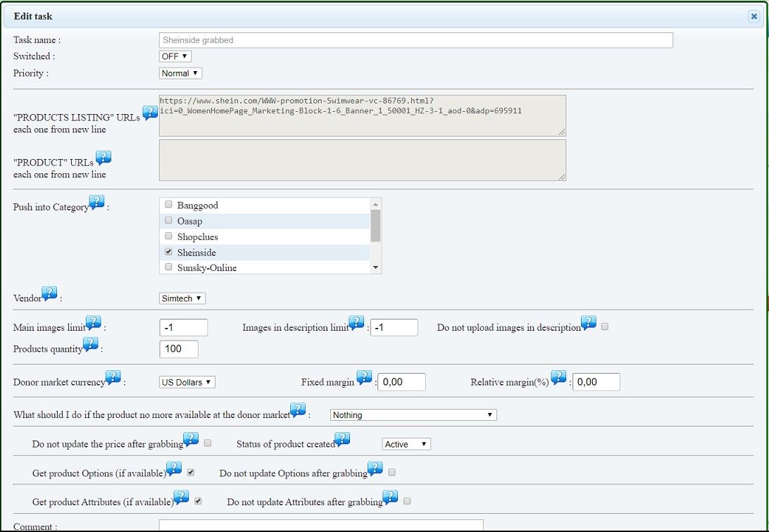The height and width of the screenshot is (532, 769).
Task: Open help for Do not update the price
Action: [192, 439]
